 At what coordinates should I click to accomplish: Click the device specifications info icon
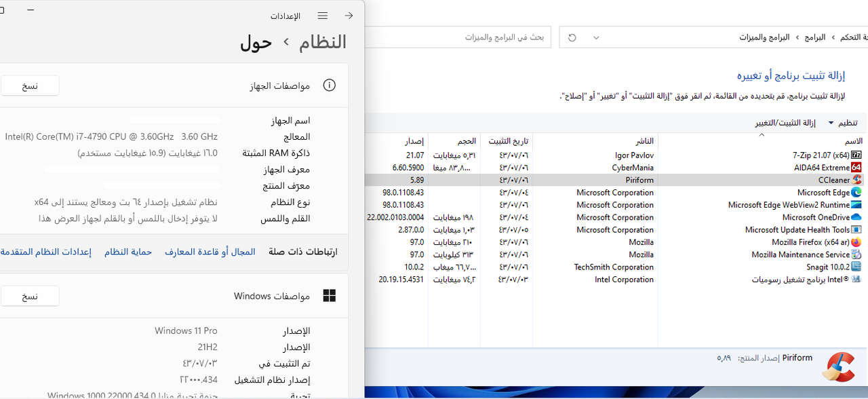point(330,85)
